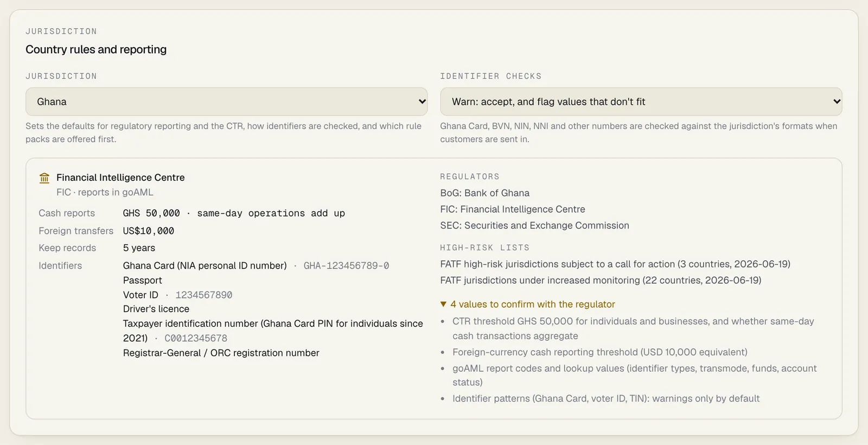Viewport: 868px width, 445px height.
Task: Click 'Registrar-General / ORC registration number'
Action: click(221, 353)
